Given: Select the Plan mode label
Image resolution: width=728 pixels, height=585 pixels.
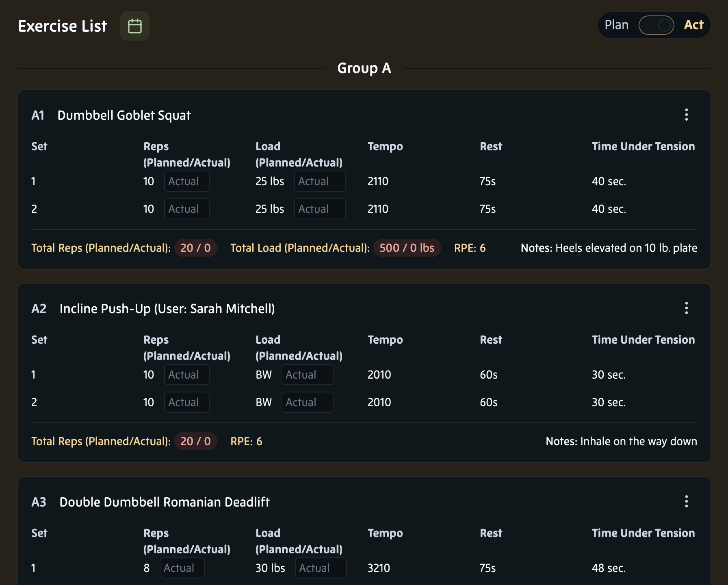Looking at the screenshot, I should (x=616, y=25).
